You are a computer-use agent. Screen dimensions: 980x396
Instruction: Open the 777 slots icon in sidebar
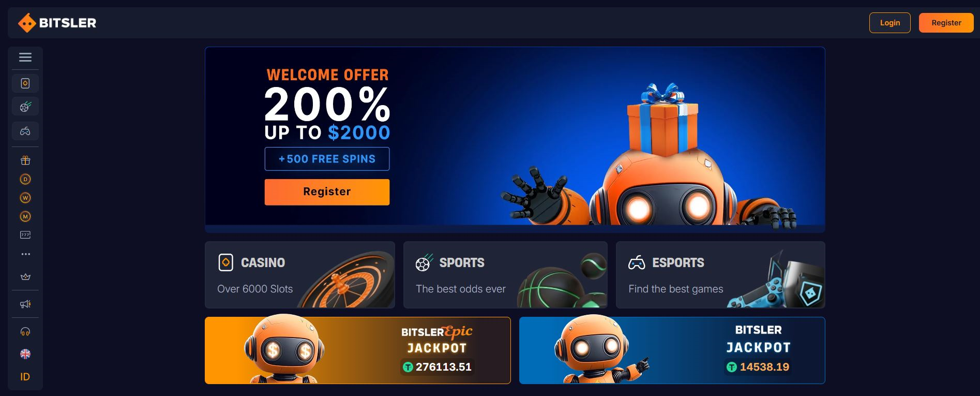(x=25, y=235)
